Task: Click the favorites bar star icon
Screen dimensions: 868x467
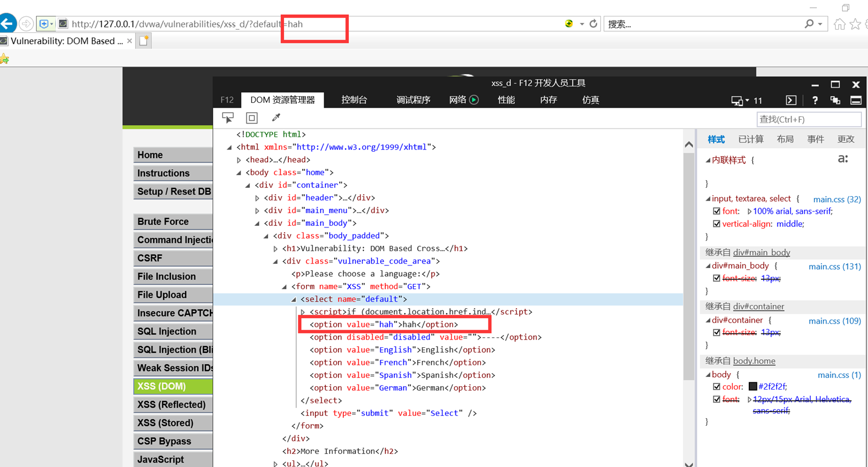Action: click(x=5, y=59)
